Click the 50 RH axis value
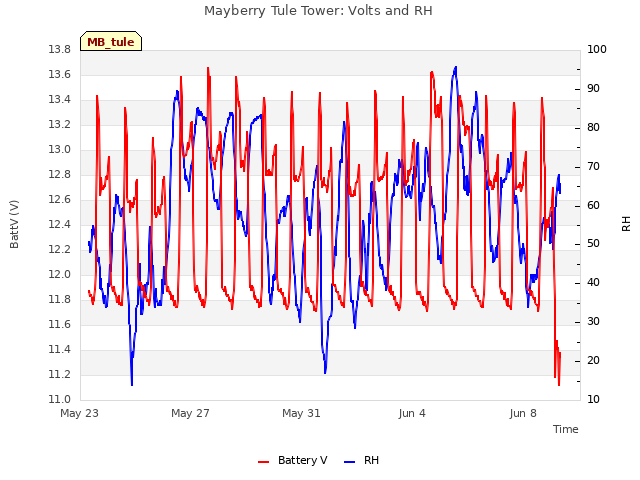The width and height of the screenshot is (640, 480). tap(593, 244)
